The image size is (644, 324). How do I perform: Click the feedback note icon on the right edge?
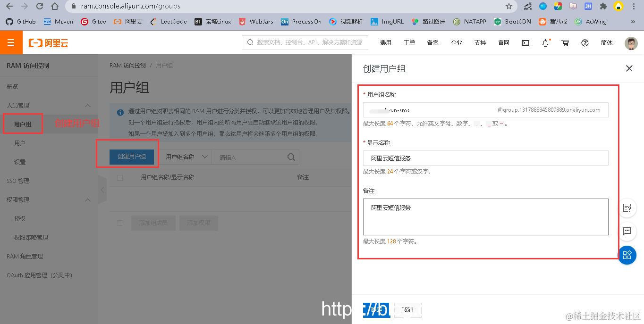point(627,208)
